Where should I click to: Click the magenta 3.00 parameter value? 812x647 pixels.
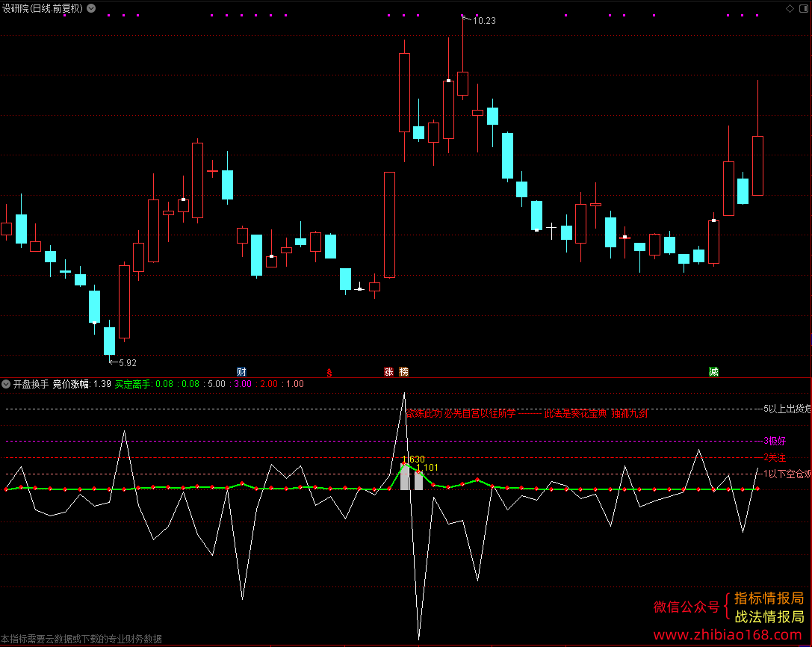(243, 384)
